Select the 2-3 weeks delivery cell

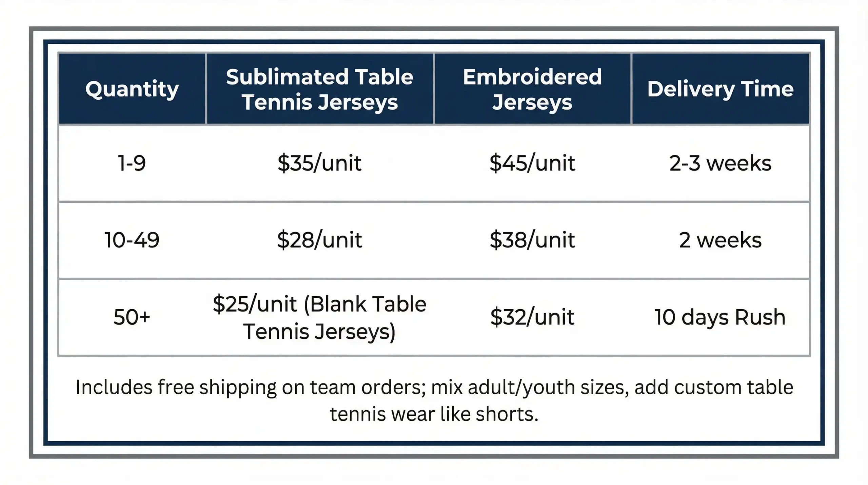pos(720,163)
